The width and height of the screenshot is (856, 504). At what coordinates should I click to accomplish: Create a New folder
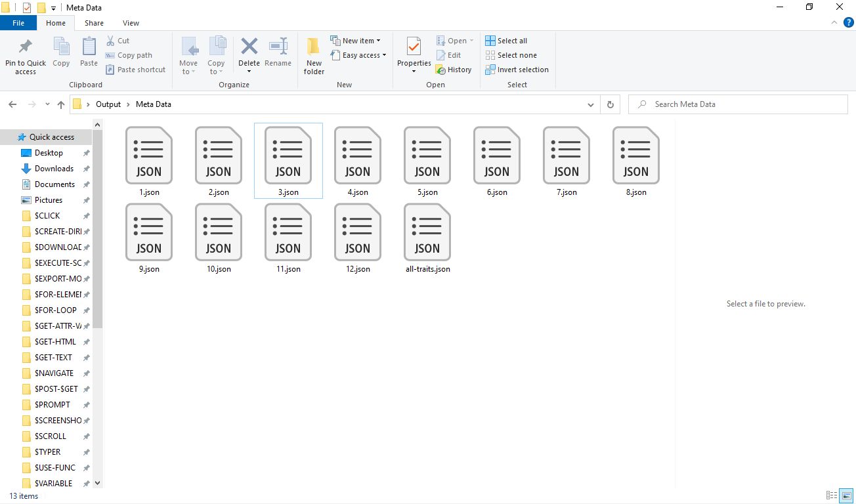point(314,56)
